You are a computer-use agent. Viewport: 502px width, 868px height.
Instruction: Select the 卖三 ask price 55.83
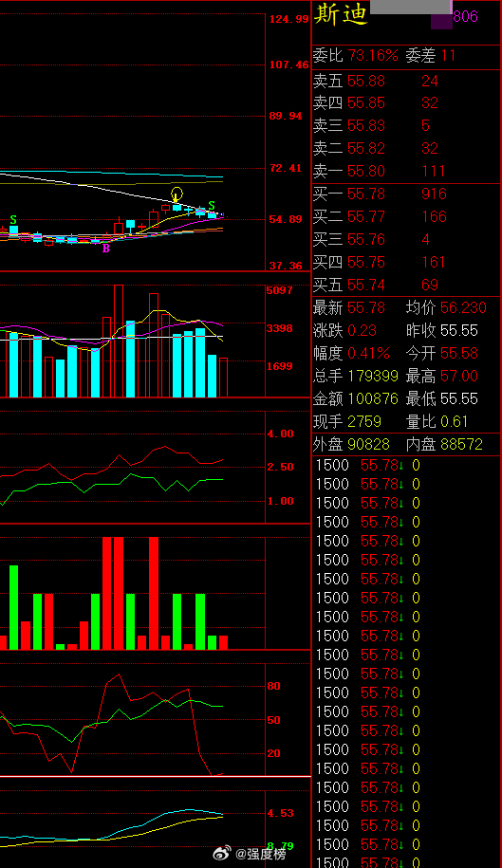tap(366, 125)
